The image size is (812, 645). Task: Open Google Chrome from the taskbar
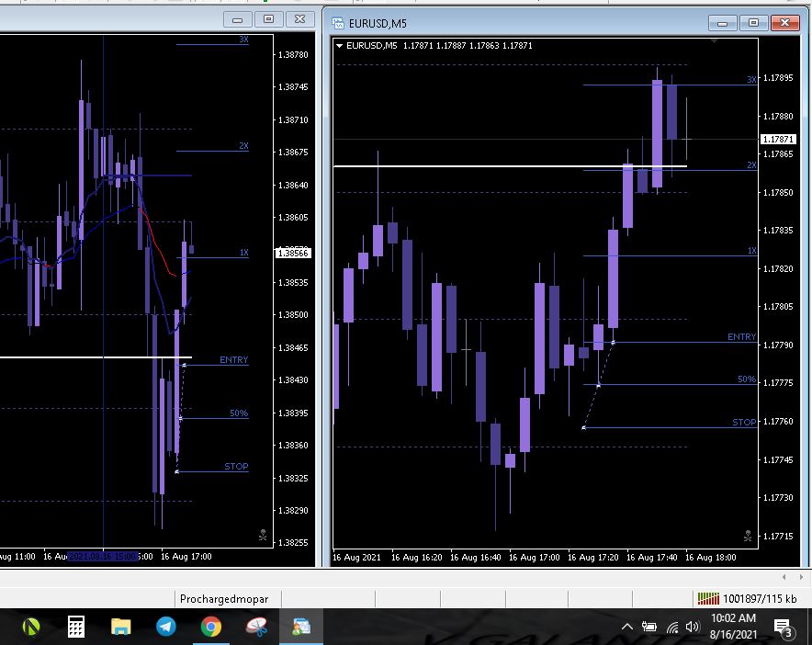[211, 627]
